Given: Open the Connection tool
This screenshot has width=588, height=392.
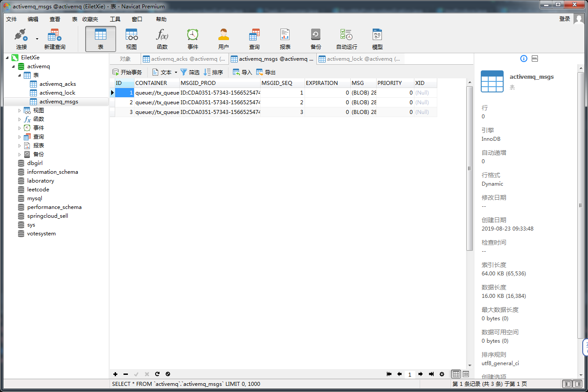Looking at the screenshot, I should [x=22, y=39].
